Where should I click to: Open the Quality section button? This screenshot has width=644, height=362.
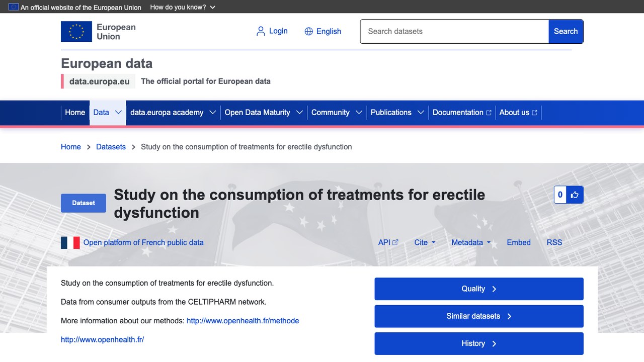[479, 289]
